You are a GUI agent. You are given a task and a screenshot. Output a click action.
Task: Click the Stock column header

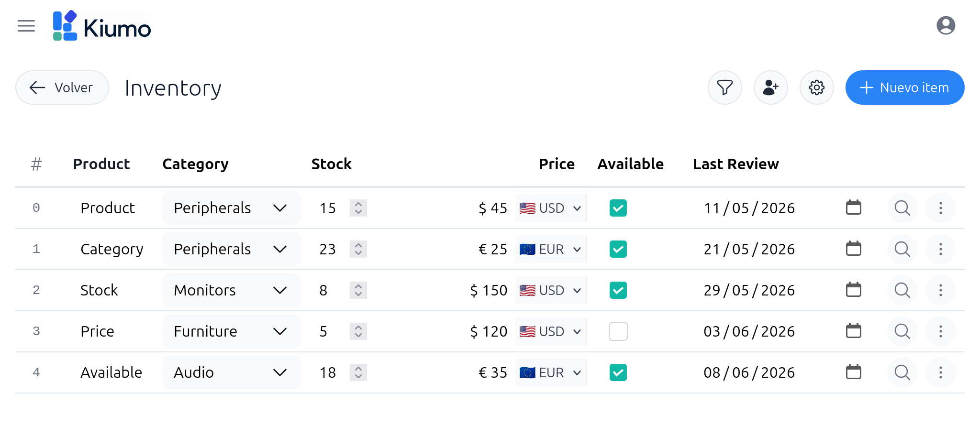(x=331, y=164)
